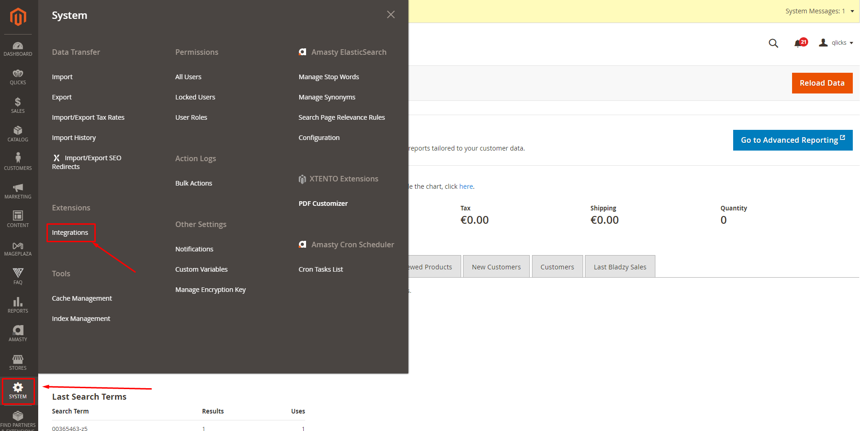Image resolution: width=868 pixels, height=431 pixels.
Task: Switch to Last Bladzy Sales tab
Action: click(x=620, y=267)
